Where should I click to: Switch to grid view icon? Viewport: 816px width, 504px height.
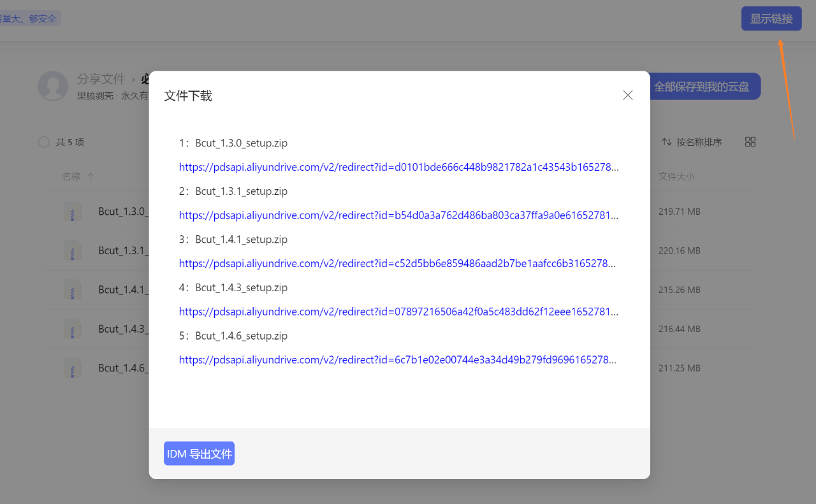tap(750, 142)
